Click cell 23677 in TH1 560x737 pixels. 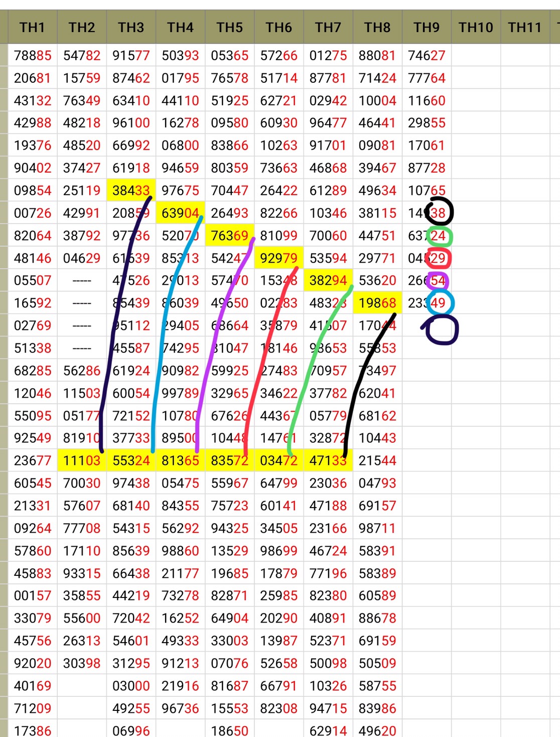coord(33,460)
